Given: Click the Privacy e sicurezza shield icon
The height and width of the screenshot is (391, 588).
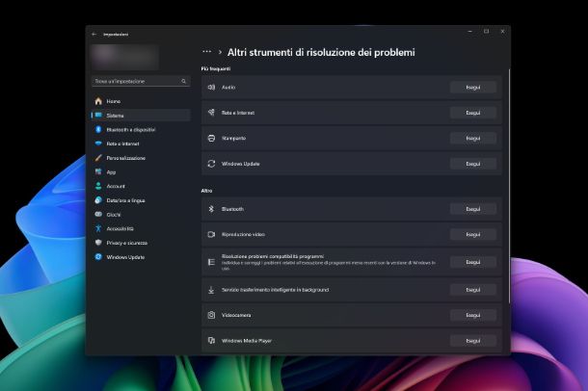Looking at the screenshot, I should click(98, 243).
